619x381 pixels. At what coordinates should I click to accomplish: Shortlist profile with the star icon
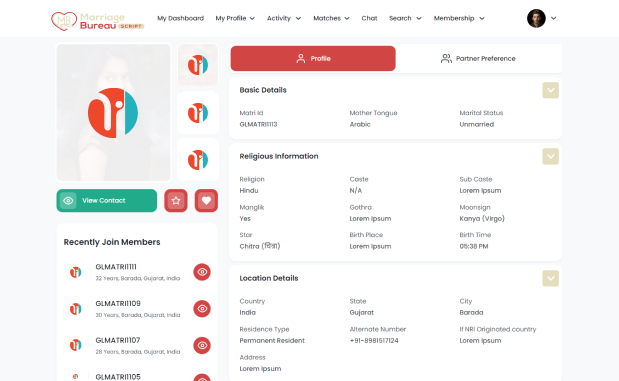click(x=176, y=201)
